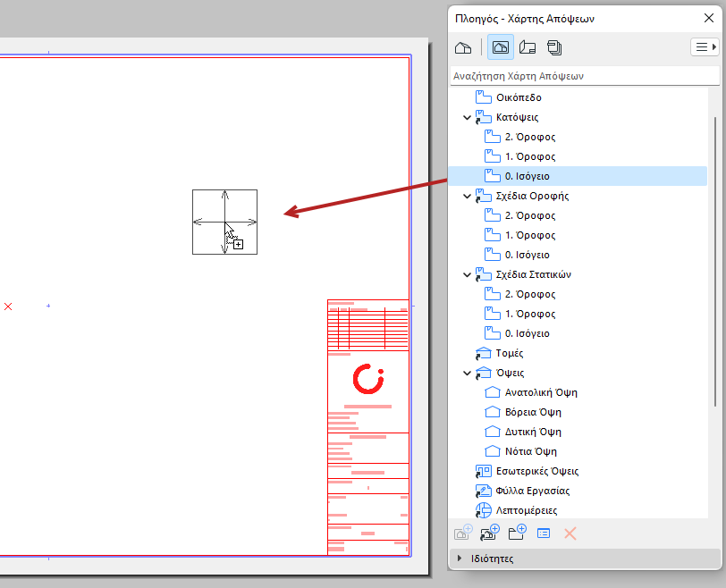Open the Navigator options menu button
Image resolution: width=726 pixels, height=588 pixels.
[705, 47]
